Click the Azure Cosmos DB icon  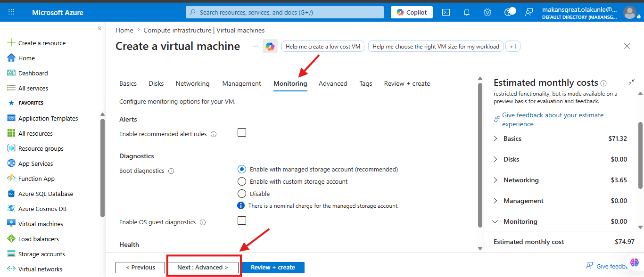(x=11, y=209)
